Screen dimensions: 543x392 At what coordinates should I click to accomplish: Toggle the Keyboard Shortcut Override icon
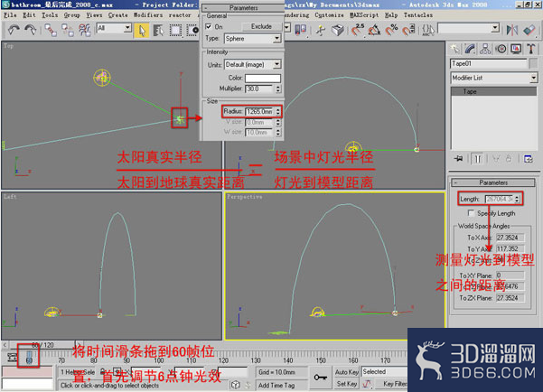click(338, 30)
